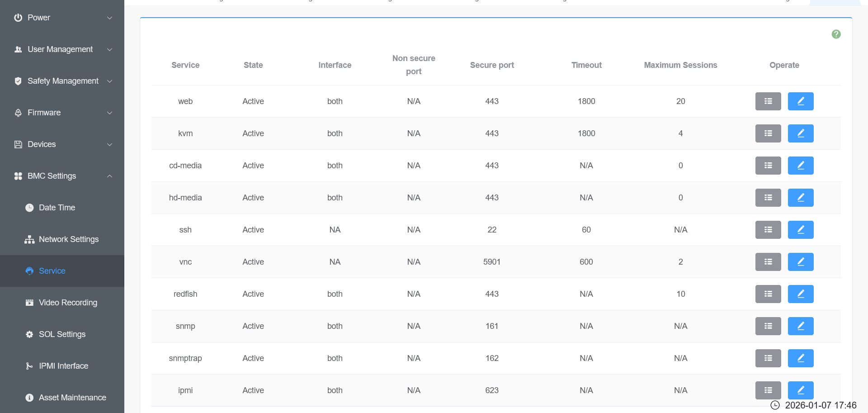Open session list for snmp row
Viewport: 868px width, 413px height.
point(768,326)
